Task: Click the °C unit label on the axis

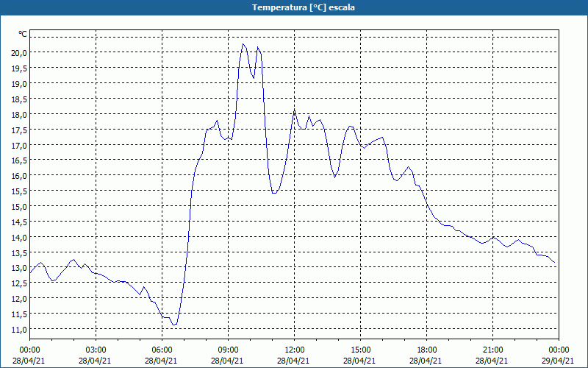Action: click(x=23, y=34)
